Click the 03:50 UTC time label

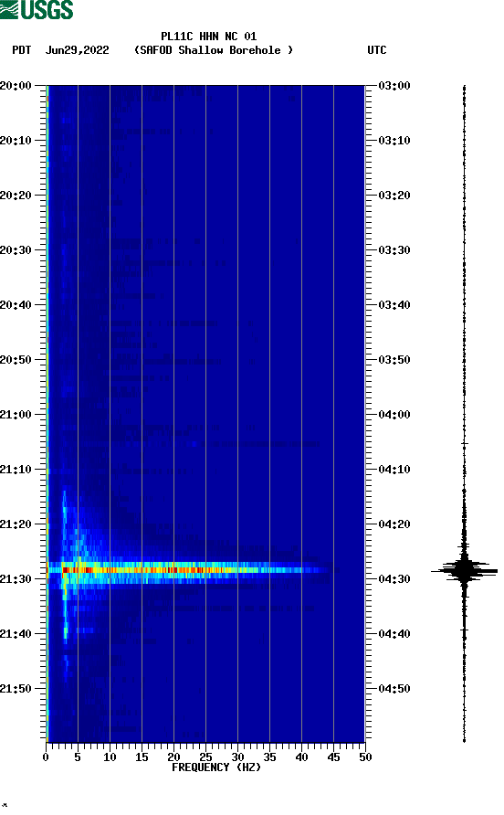(x=394, y=360)
